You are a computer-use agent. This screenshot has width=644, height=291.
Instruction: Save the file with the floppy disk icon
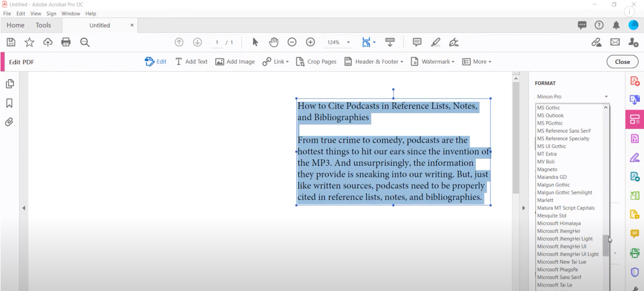coord(11,43)
